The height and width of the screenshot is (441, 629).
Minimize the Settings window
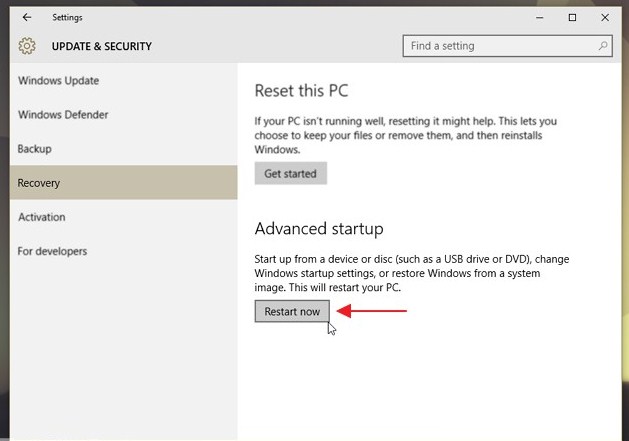[x=539, y=17]
